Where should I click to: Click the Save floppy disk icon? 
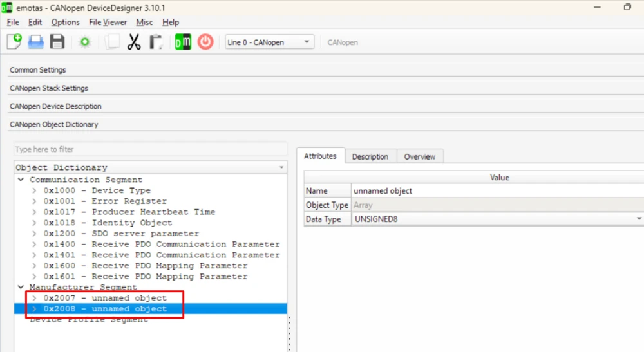tap(57, 42)
